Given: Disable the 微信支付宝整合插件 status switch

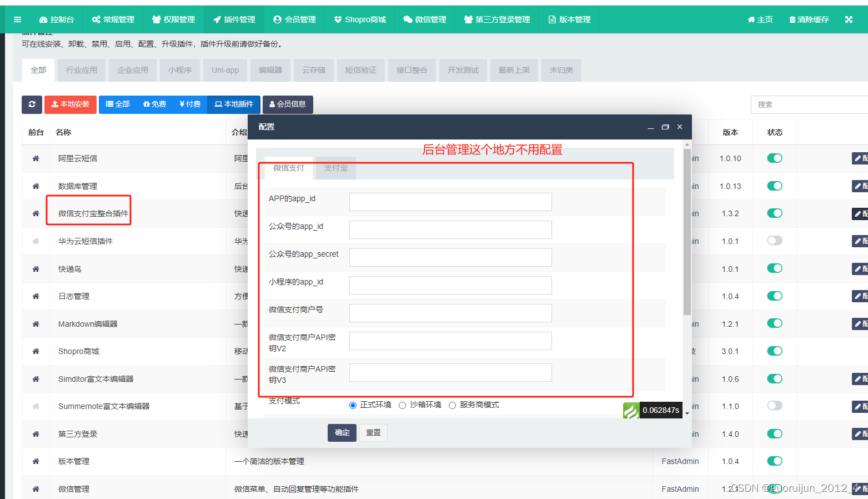Looking at the screenshot, I should tap(775, 213).
